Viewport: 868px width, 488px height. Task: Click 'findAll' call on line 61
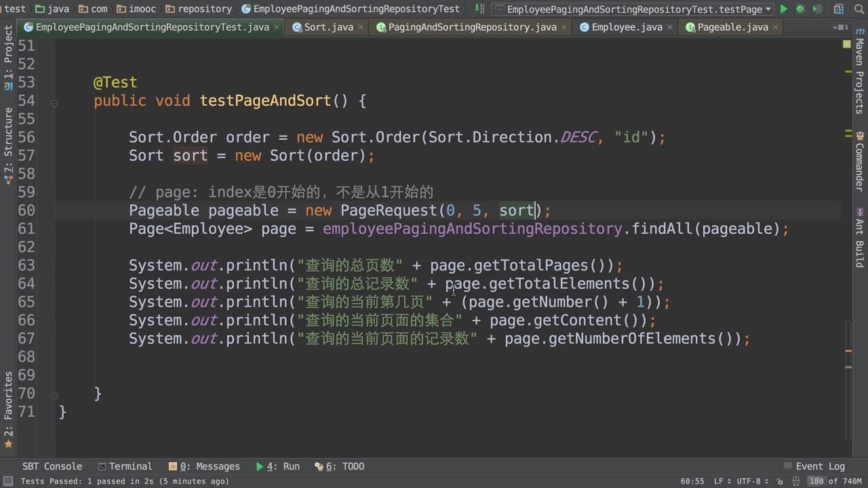pyautogui.click(x=663, y=228)
